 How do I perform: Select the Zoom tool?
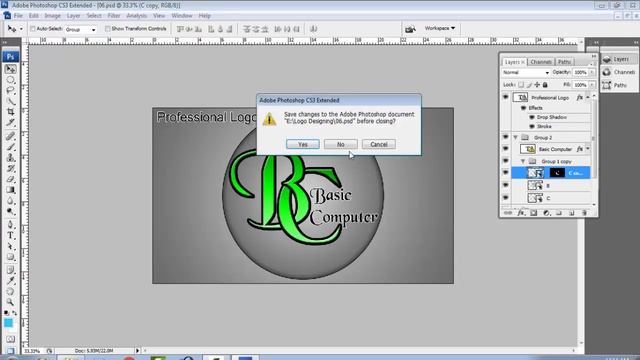click(x=11, y=302)
